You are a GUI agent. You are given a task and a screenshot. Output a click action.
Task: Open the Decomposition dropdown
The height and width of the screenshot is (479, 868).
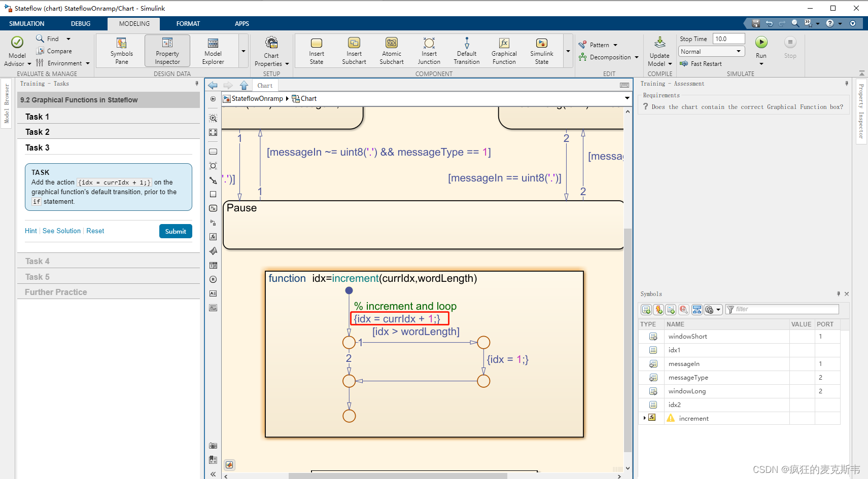click(x=636, y=57)
